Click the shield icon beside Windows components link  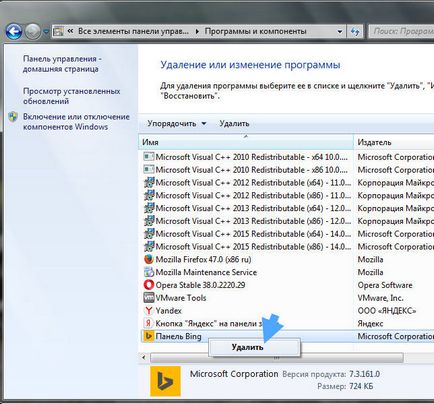[13, 117]
